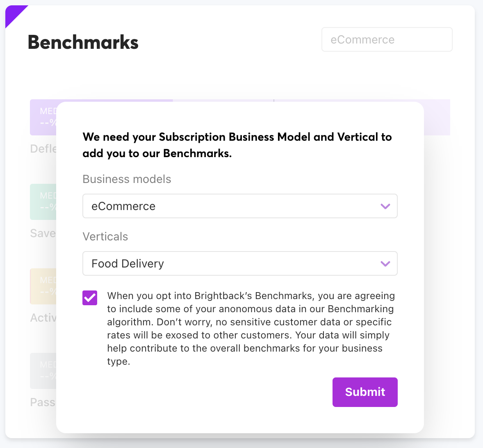Open the eCommerce business model dropdown
The image size is (483, 448).
240,206
